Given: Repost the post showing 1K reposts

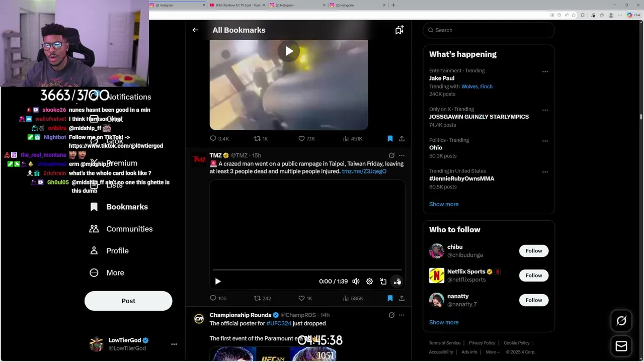Looking at the screenshot, I should 261,139.
